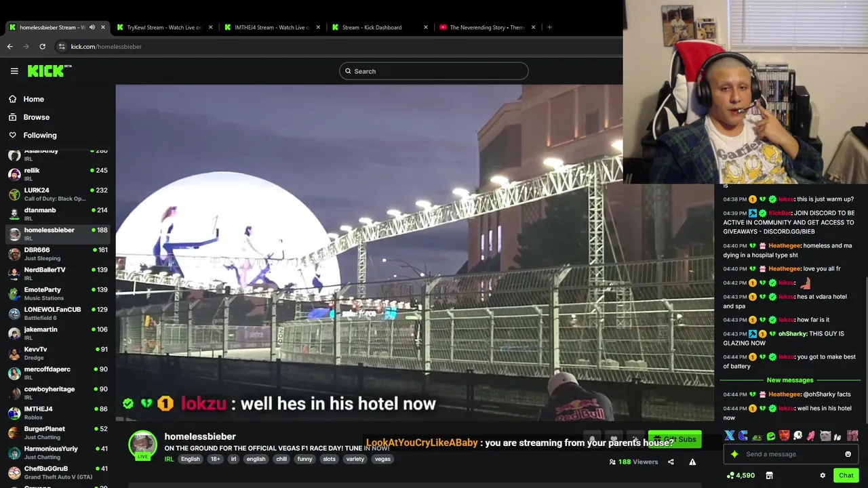This screenshot has width=868, height=488.
Task: Reload the kick.com page
Action: pos(42,47)
